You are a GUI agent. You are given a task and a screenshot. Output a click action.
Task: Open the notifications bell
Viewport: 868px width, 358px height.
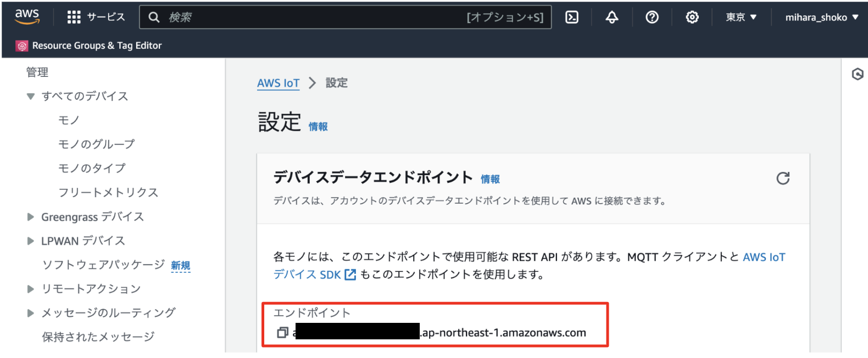pos(612,17)
